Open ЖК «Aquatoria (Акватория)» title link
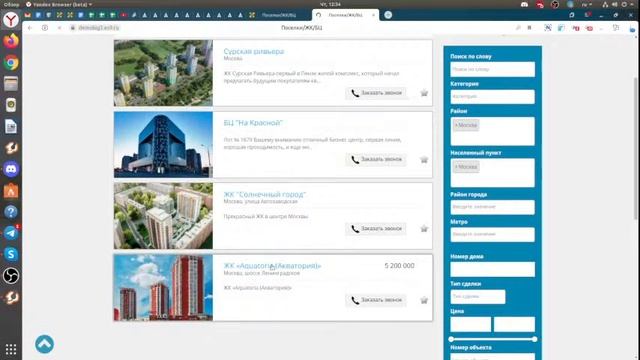 pyautogui.click(x=272, y=266)
